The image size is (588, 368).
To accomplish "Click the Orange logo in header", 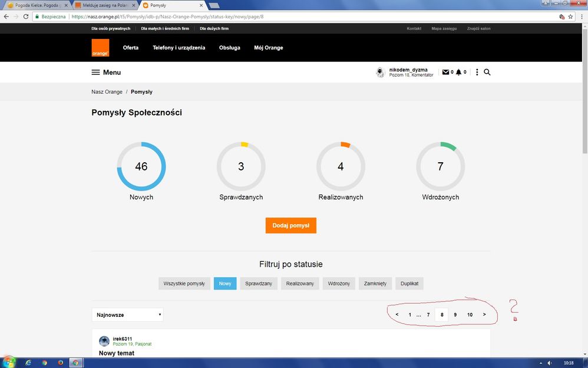I will pos(100,47).
